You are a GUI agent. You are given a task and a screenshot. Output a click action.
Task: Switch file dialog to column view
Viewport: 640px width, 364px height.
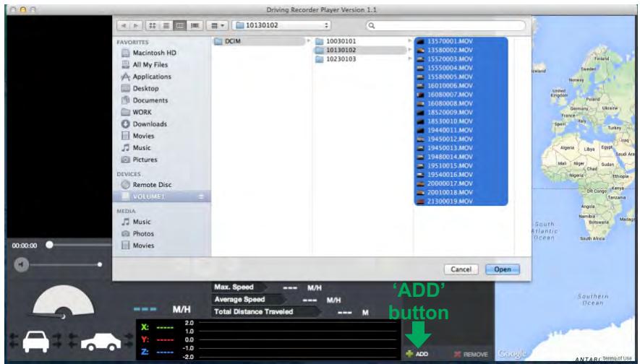[x=180, y=26]
